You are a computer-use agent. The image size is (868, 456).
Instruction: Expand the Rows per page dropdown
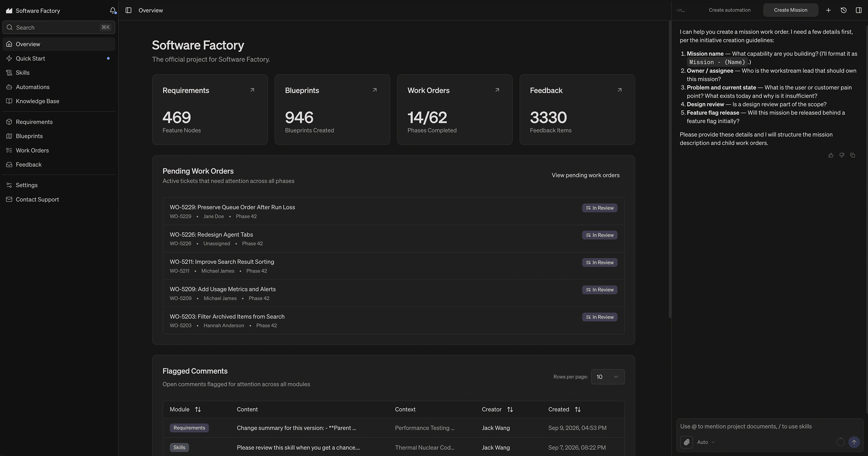coord(608,377)
